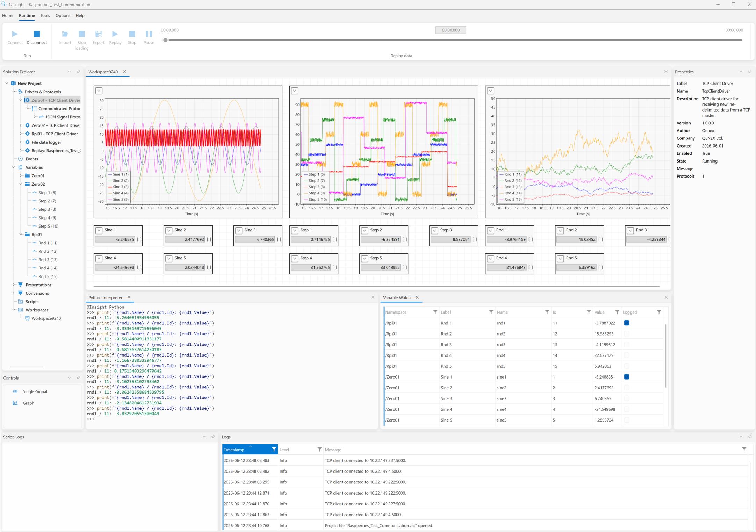Select the File data logger item
756x532 pixels.
point(46,142)
